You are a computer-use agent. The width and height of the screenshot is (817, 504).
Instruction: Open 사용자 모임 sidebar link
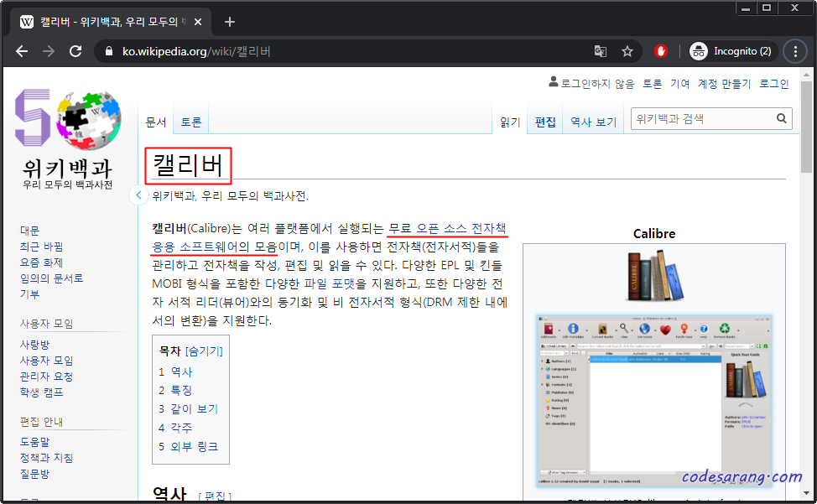coord(46,361)
